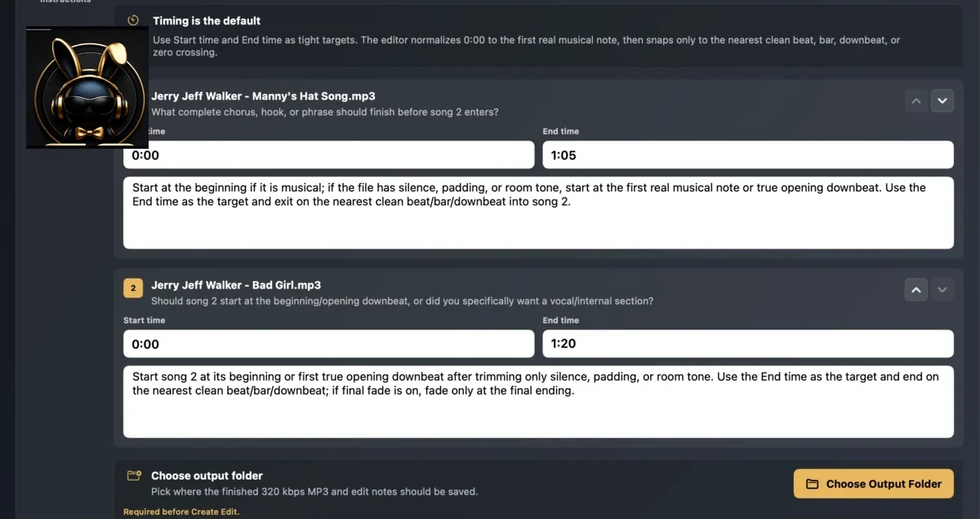
Task: Move Manny's Hat Song down with chevron arrow
Action: click(942, 101)
